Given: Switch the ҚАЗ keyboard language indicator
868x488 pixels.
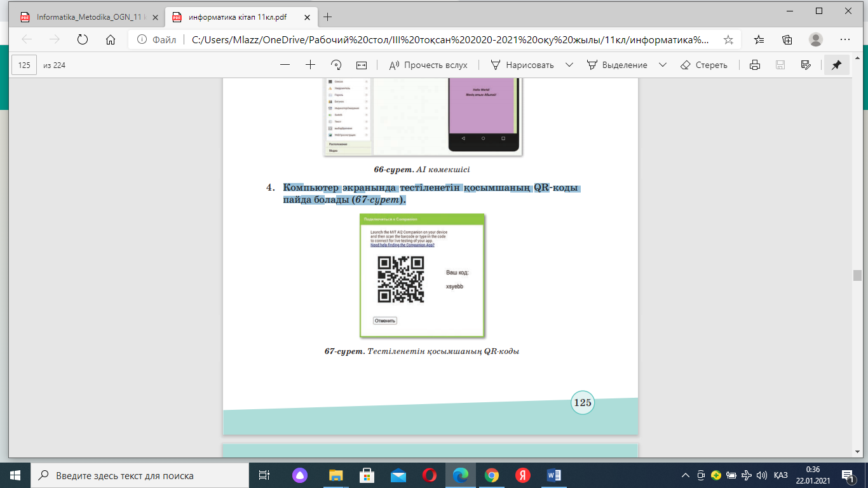Looking at the screenshot, I should 781,475.
